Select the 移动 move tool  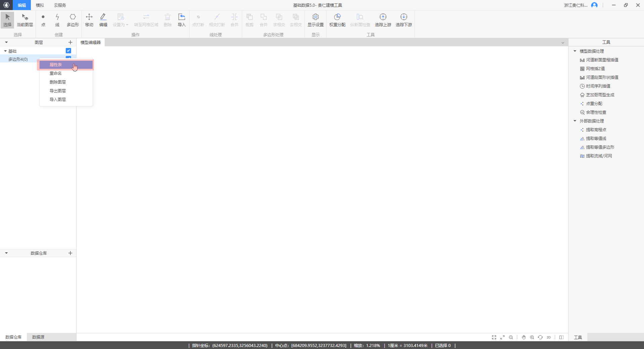pos(89,20)
